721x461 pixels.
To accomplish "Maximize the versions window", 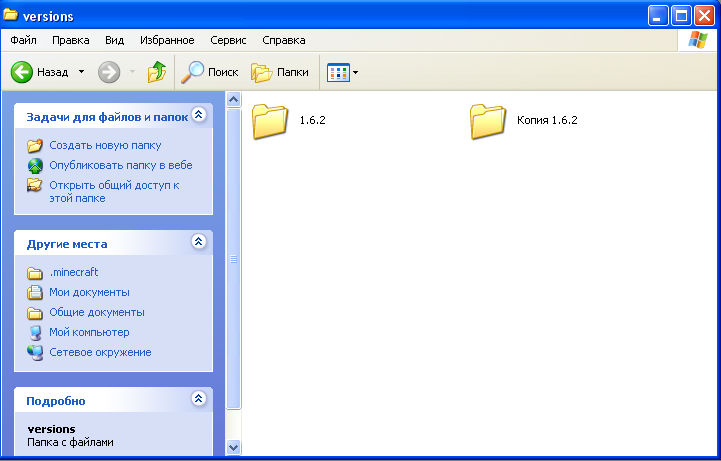I will 681,16.
